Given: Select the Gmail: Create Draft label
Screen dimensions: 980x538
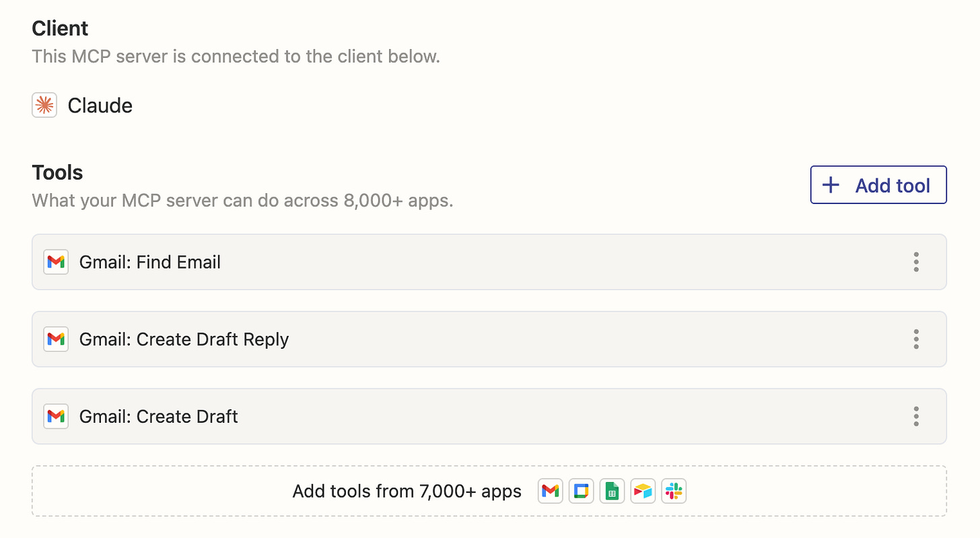Looking at the screenshot, I should point(159,417).
